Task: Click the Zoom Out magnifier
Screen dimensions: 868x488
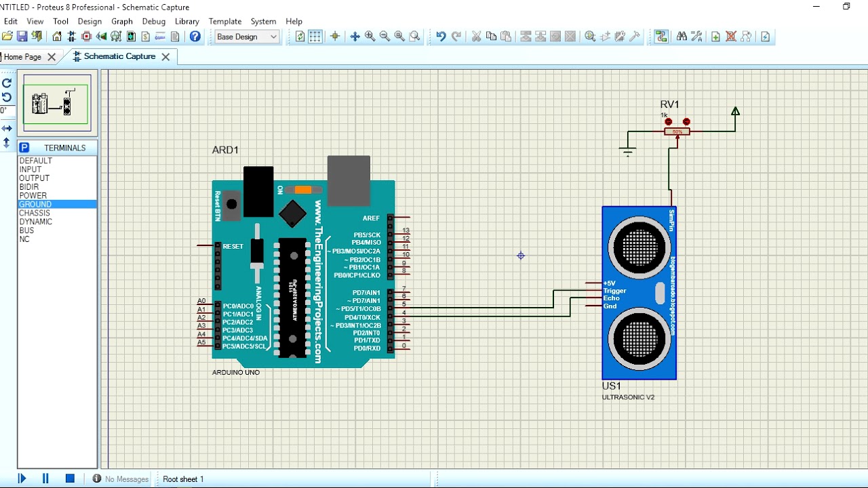Action: pyautogui.click(x=384, y=37)
